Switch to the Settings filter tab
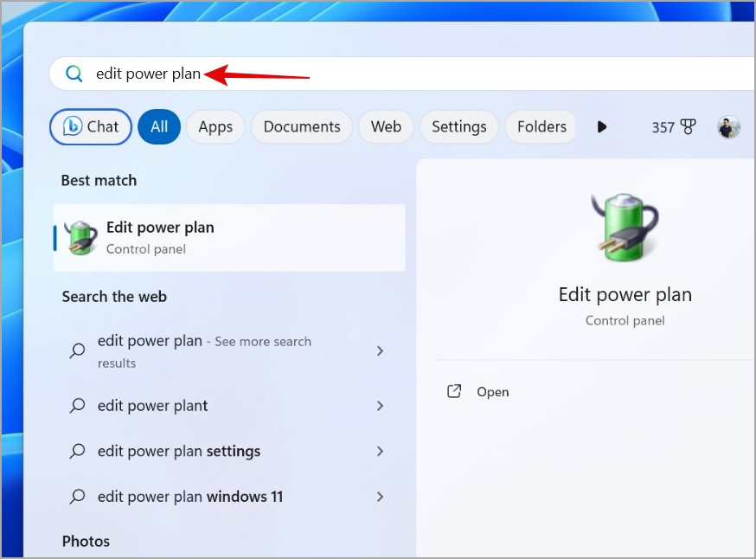This screenshot has width=756, height=559. 459,127
